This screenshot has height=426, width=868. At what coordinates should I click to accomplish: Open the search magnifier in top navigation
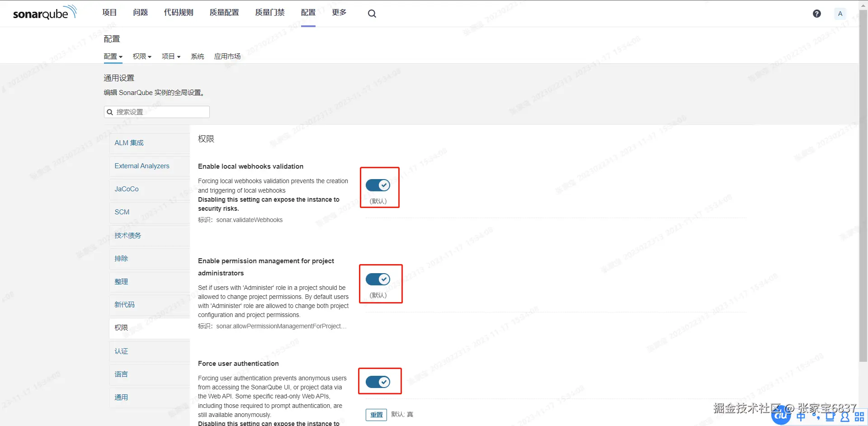pyautogui.click(x=372, y=14)
